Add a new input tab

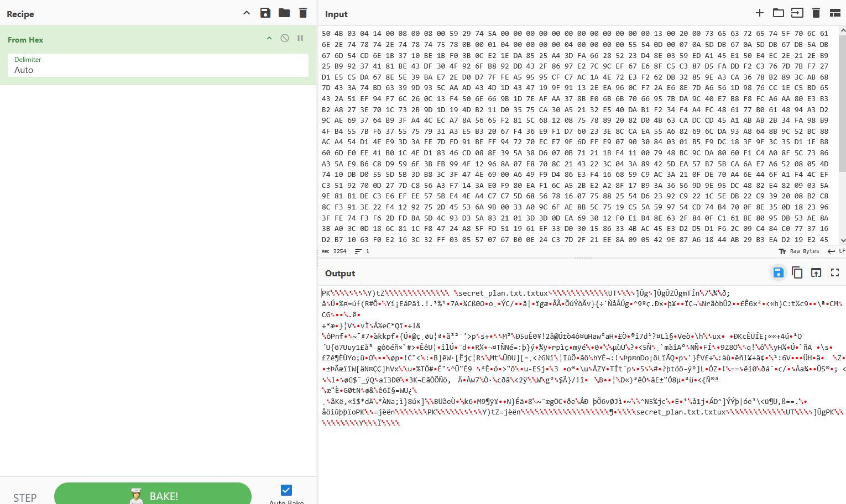(x=760, y=13)
